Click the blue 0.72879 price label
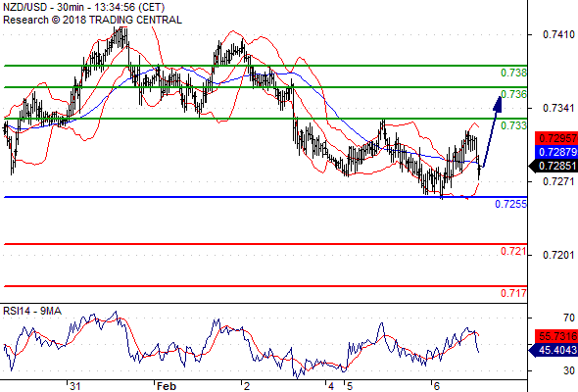The image size is (578, 392). tap(556, 152)
